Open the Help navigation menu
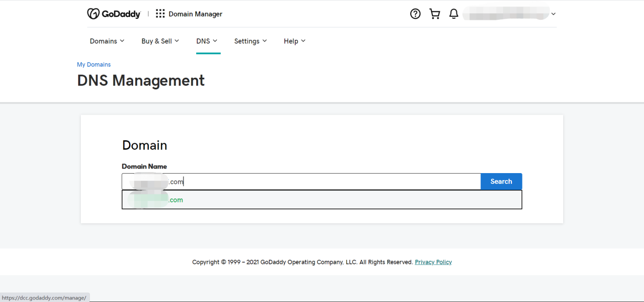Image resolution: width=644 pixels, height=302 pixels. coord(294,41)
